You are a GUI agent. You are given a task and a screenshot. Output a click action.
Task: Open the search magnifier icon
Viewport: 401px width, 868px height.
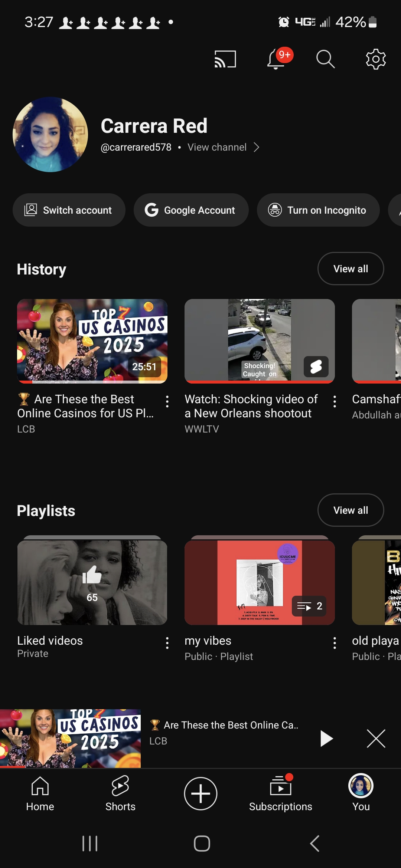pyautogui.click(x=326, y=59)
